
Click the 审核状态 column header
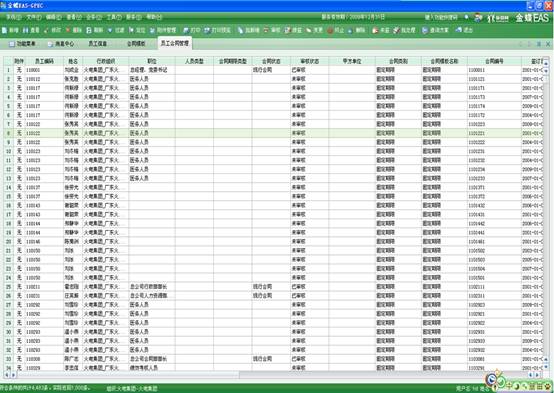click(310, 61)
